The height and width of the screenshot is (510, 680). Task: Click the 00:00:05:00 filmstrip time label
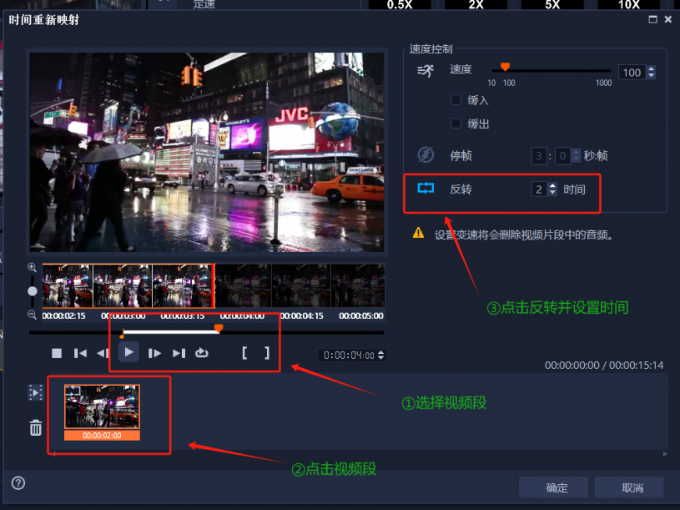click(x=361, y=316)
